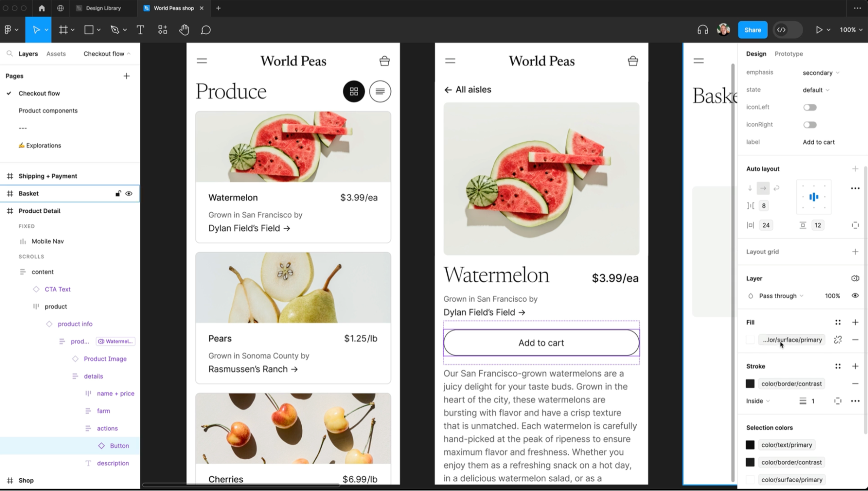Switch to the Prototype tab
The image size is (868, 491).
click(789, 54)
